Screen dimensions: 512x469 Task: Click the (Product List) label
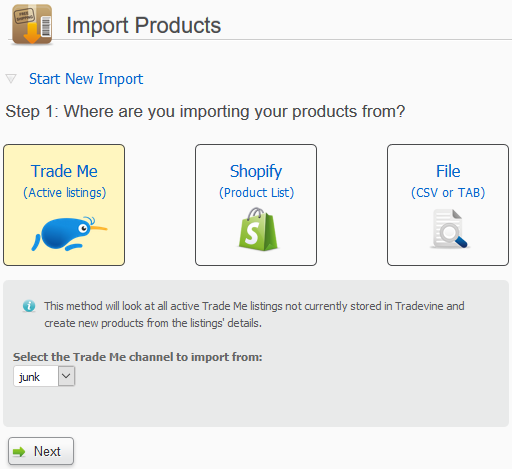coord(256,193)
